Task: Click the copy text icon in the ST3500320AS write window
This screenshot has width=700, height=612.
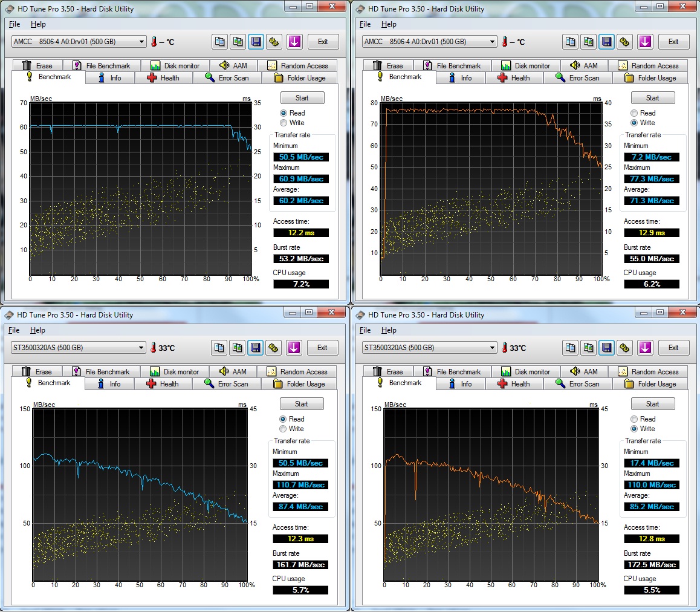Action: tap(571, 348)
